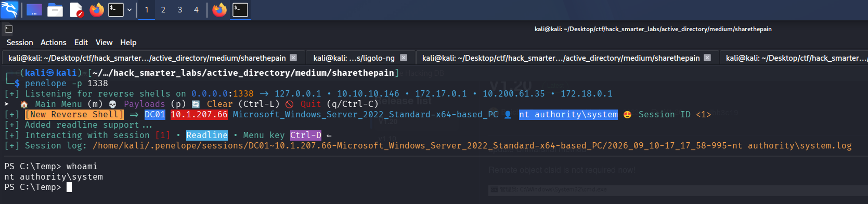Click the 0.0.0.0:1338 listener address
This screenshot has width=868, height=204.
[223, 93]
